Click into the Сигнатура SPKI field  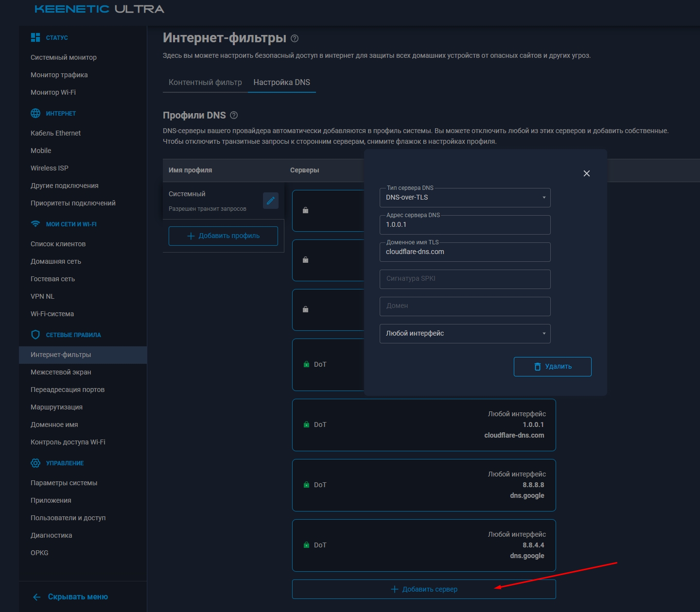pyautogui.click(x=465, y=279)
